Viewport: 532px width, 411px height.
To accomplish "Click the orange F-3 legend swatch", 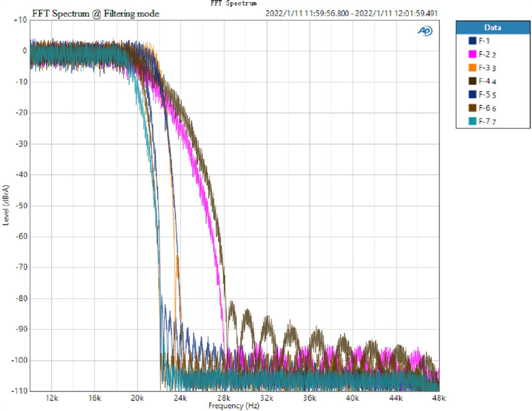I will [x=473, y=68].
